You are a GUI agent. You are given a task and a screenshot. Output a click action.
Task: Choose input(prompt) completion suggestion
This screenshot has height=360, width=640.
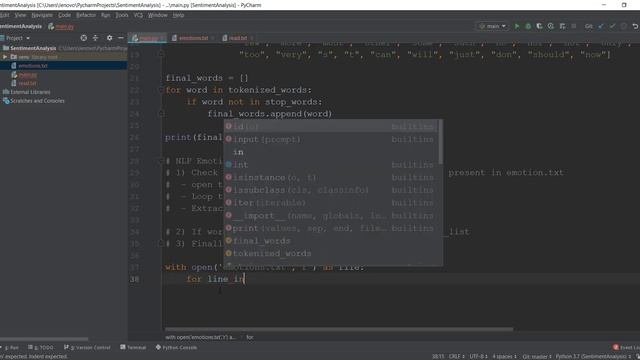[x=330, y=139]
